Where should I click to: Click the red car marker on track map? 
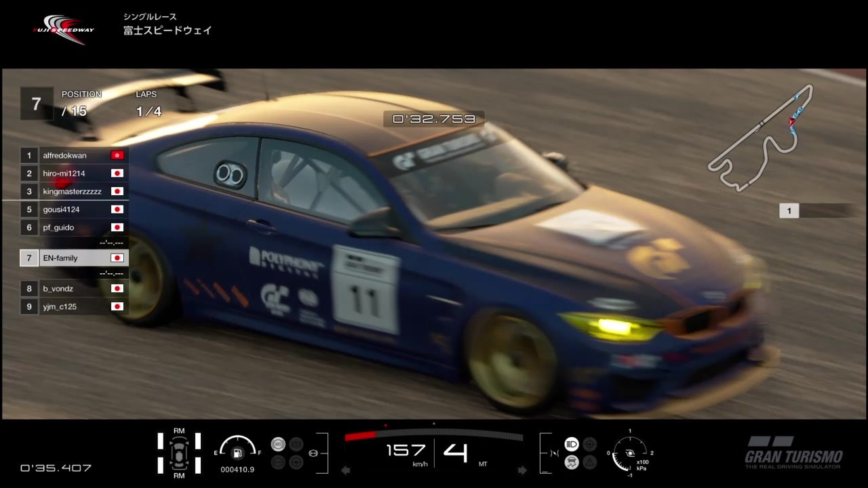click(x=791, y=121)
